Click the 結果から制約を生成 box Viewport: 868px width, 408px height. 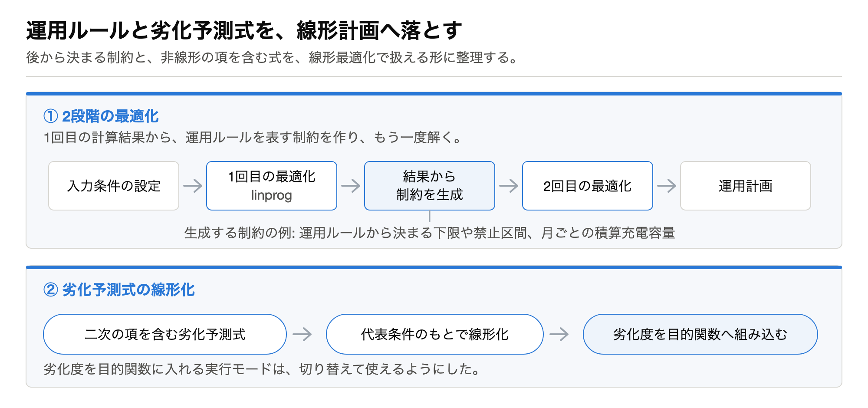click(x=430, y=186)
